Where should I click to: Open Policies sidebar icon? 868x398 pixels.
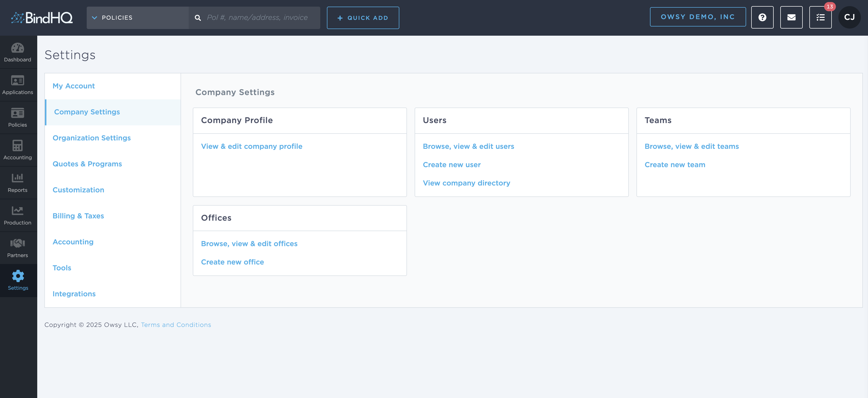pyautogui.click(x=18, y=113)
